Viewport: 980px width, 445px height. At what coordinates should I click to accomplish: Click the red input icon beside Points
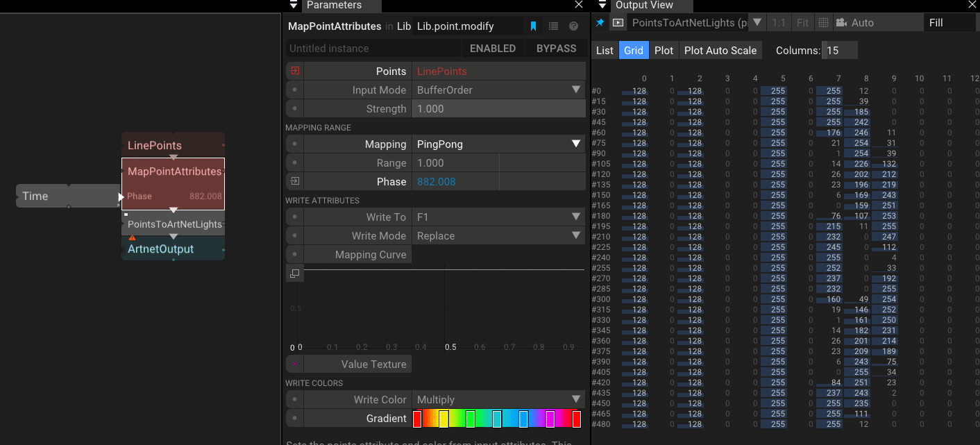click(x=295, y=71)
